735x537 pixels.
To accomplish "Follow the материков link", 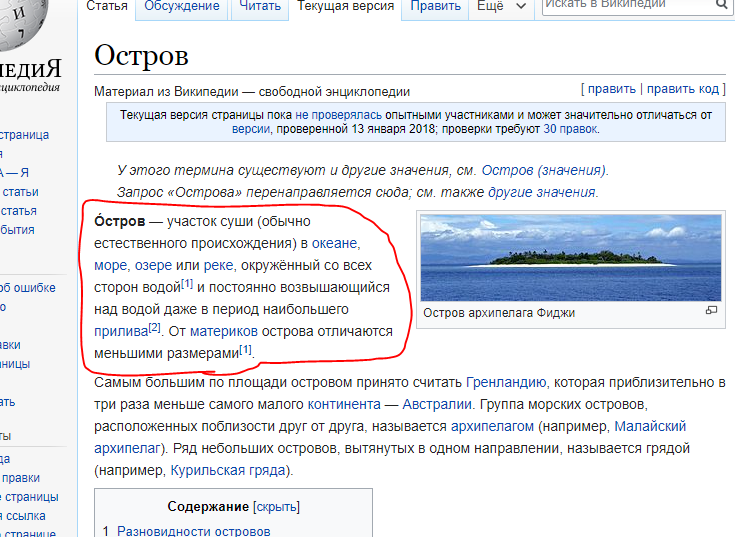I will [224, 332].
